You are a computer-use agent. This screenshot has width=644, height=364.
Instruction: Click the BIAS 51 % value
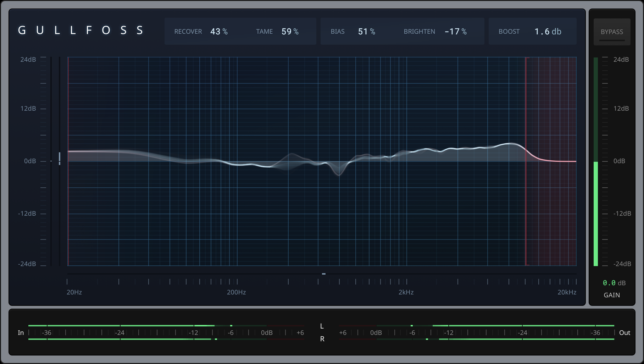point(367,32)
